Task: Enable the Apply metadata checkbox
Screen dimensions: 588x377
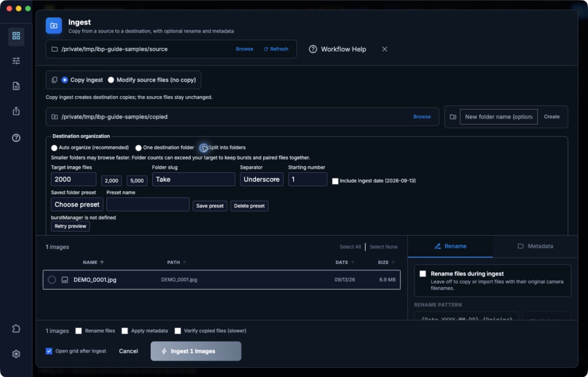Action: tap(125, 331)
